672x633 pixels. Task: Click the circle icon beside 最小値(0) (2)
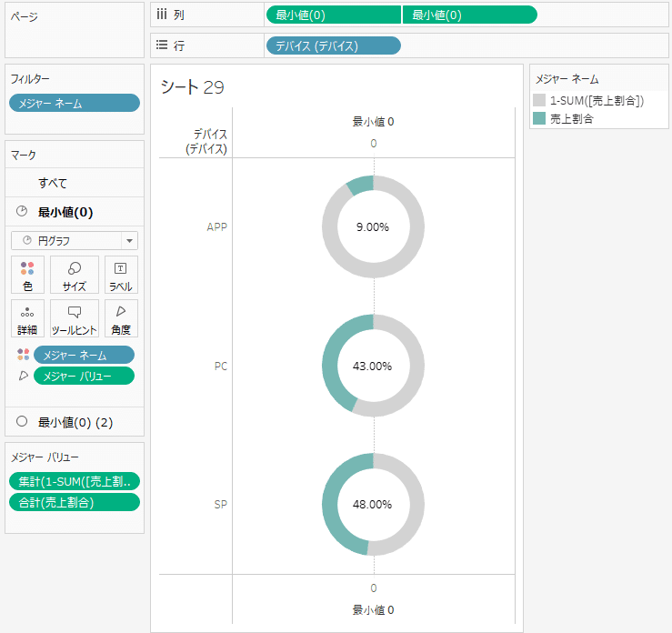(x=22, y=421)
